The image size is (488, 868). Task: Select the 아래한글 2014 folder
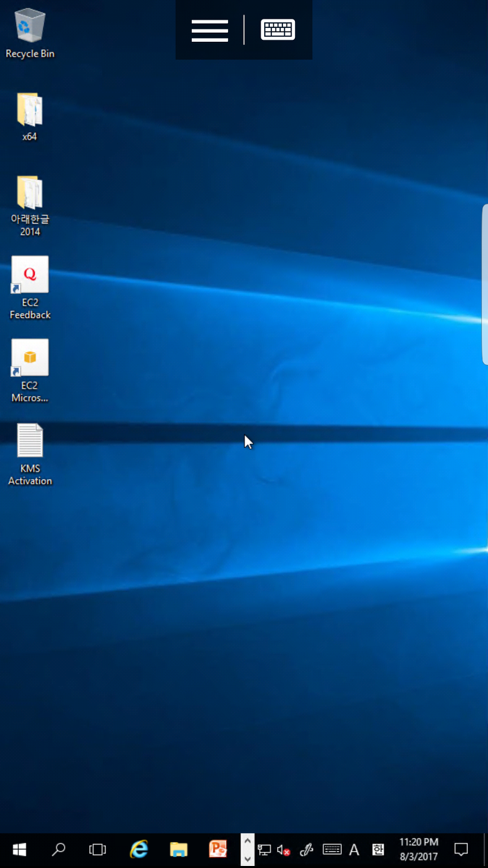[30, 206]
